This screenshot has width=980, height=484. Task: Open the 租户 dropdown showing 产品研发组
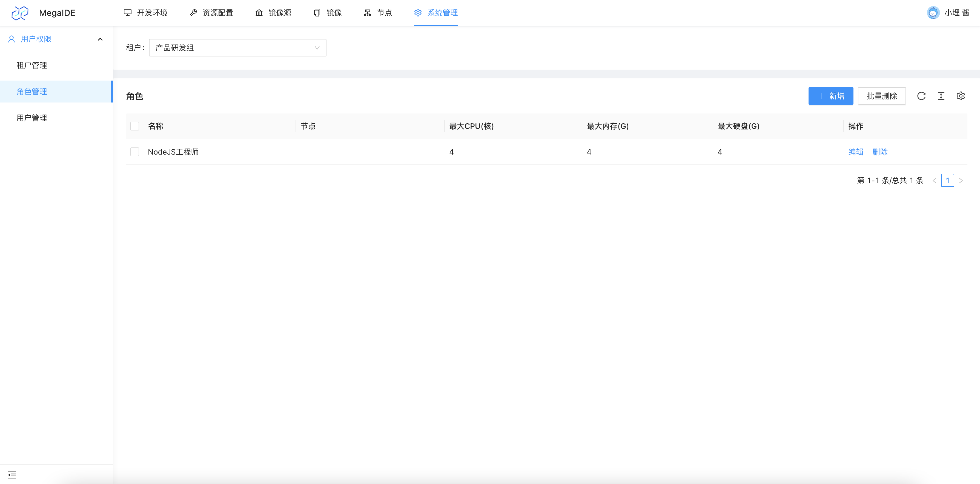pyautogui.click(x=237, y=48)
